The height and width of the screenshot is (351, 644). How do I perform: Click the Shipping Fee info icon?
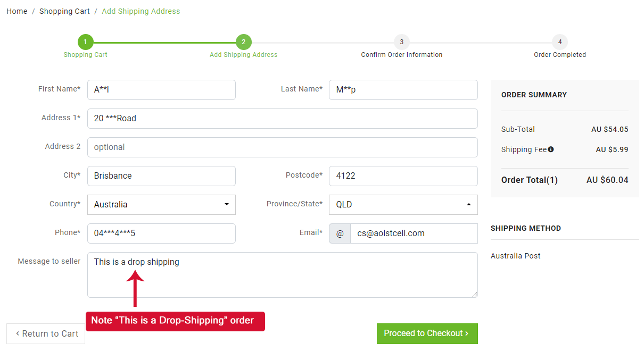click(551, 149)
